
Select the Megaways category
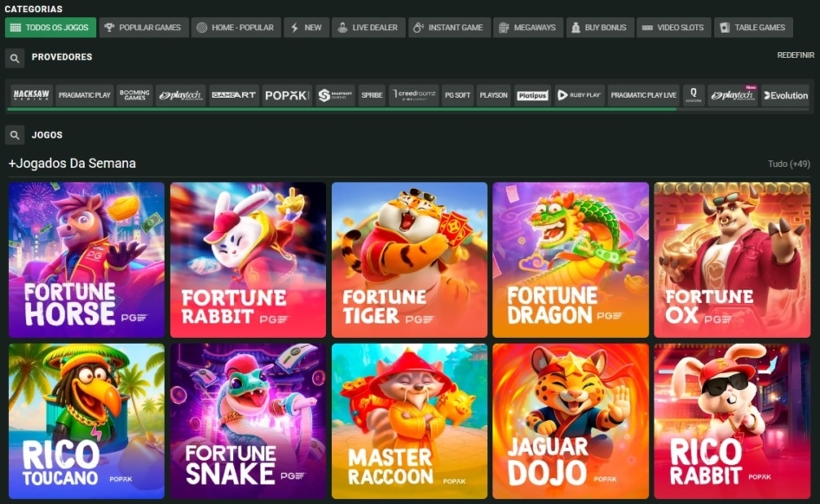coord(528,28)
